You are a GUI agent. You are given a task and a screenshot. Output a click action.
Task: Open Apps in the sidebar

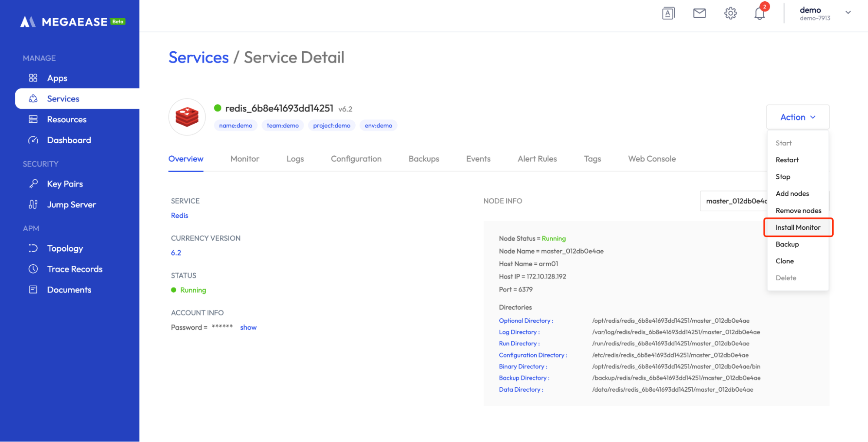[x=57, y=78]
